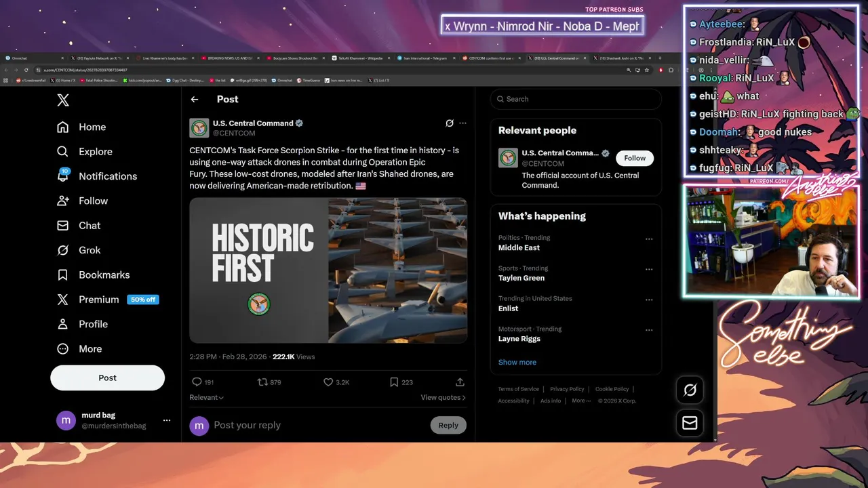This screenshot has height=488, width=868.
Task: Open the U.S. Central Command avatar on the post
Action: coord(199,128)
